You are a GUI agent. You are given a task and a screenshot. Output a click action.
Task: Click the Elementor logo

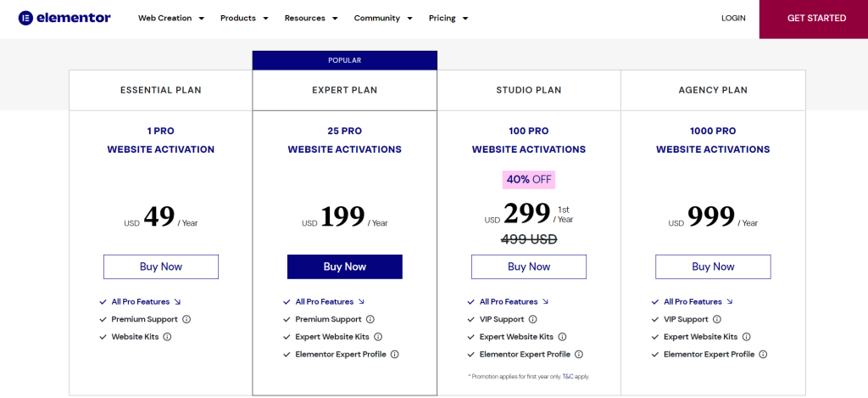64,18
